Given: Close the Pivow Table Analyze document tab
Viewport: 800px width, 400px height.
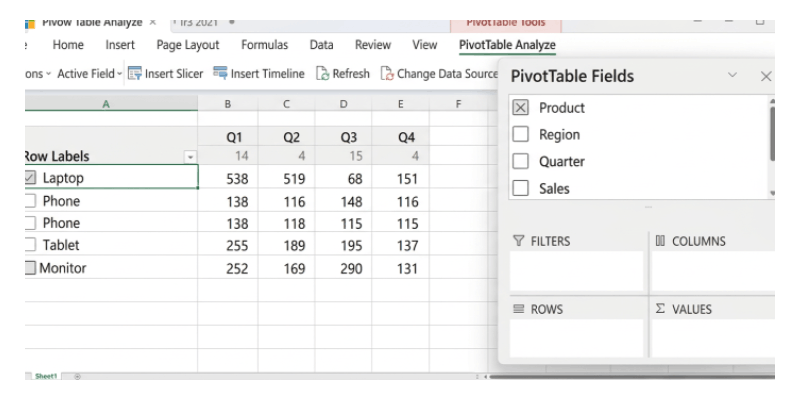Looking at the screenshot, I should [153, 22].
